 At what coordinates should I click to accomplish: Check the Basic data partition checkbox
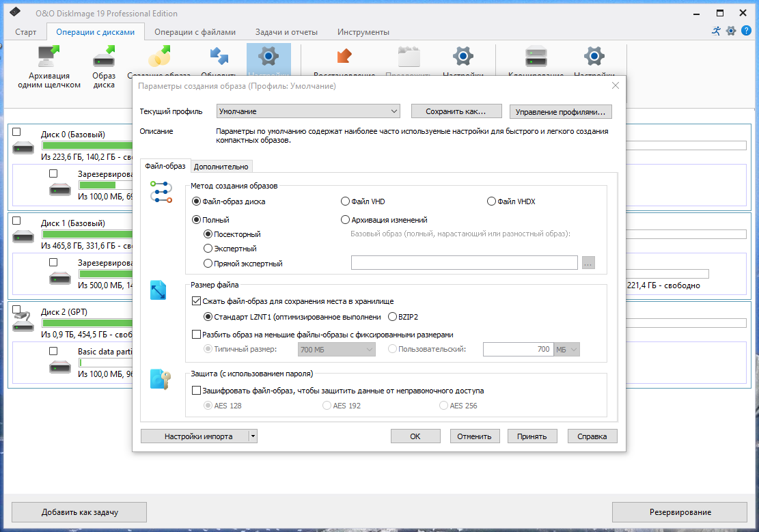(53, 352)
